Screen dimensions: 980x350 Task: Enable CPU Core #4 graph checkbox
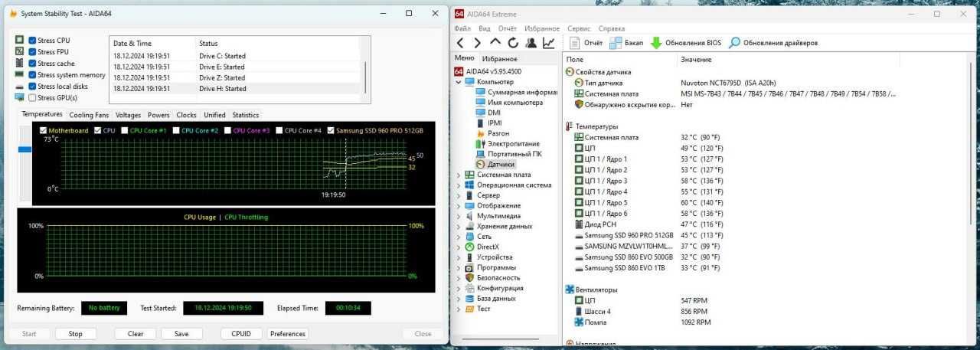click(279, 130)
